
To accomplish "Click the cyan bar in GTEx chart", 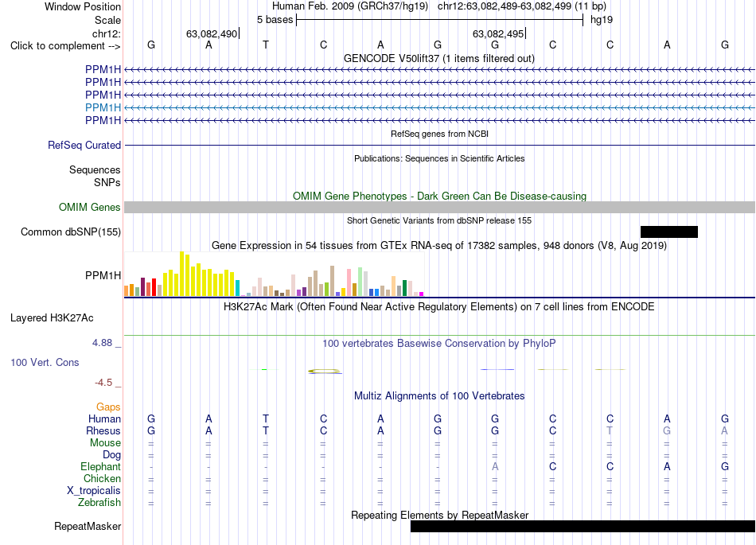I will tap(237, 288).
